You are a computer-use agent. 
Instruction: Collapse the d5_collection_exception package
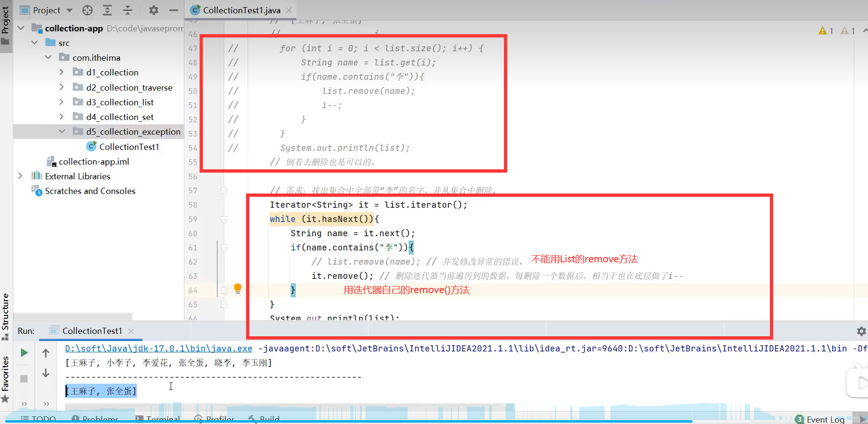pyautogui.click(x=62, y=131)
